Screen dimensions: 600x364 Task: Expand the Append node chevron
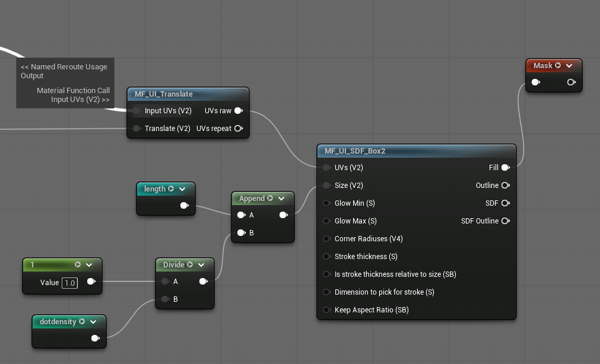pos(281,199)
